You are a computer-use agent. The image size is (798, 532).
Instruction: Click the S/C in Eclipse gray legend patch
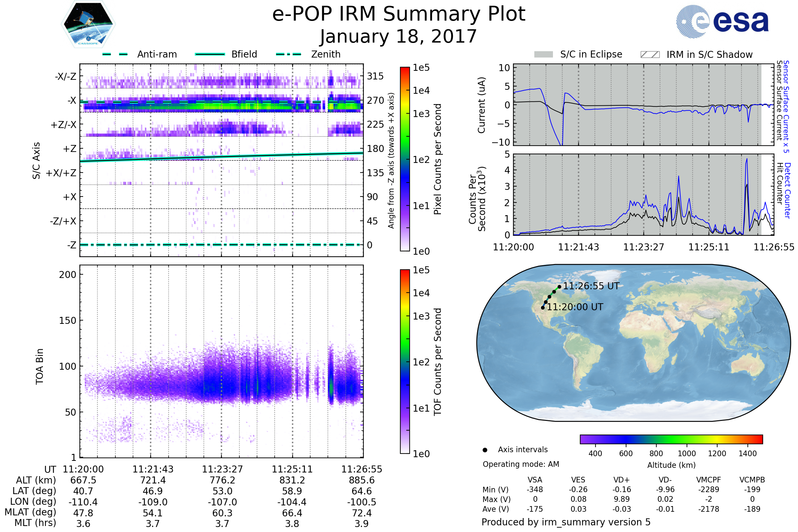point(543,55)
